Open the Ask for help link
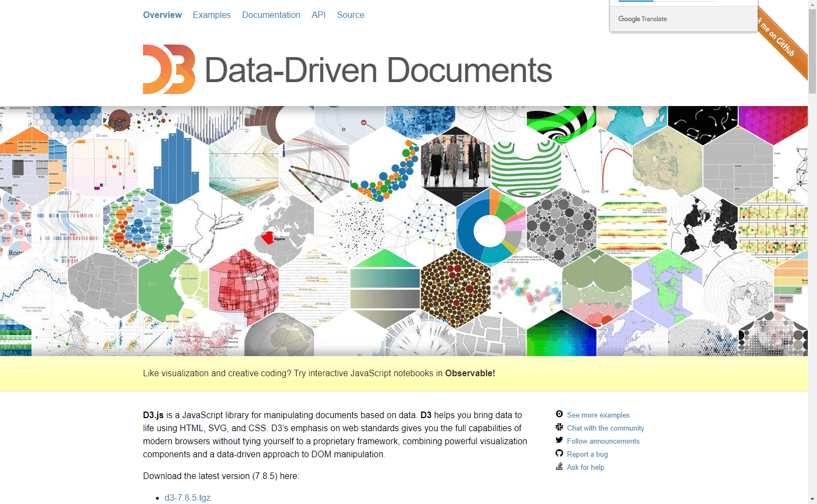 pyautogui.click(x=585, y=467)
